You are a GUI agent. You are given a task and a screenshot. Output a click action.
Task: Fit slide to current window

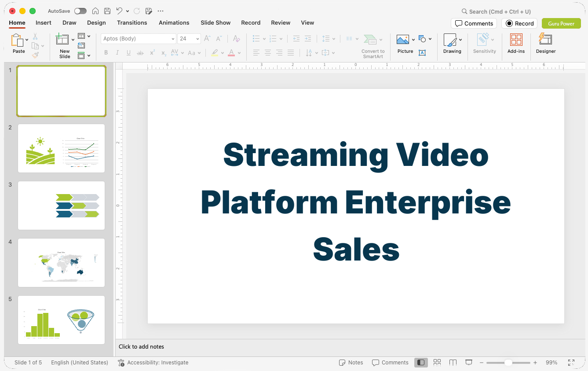pyautogui.click(x=571, y=363)
